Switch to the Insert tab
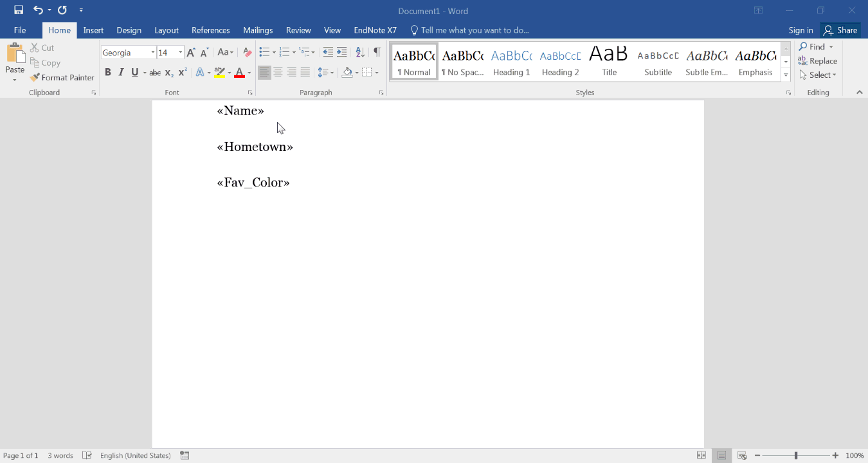The height and width of the screenshot is (463, 868). click(x=93, y=30)
